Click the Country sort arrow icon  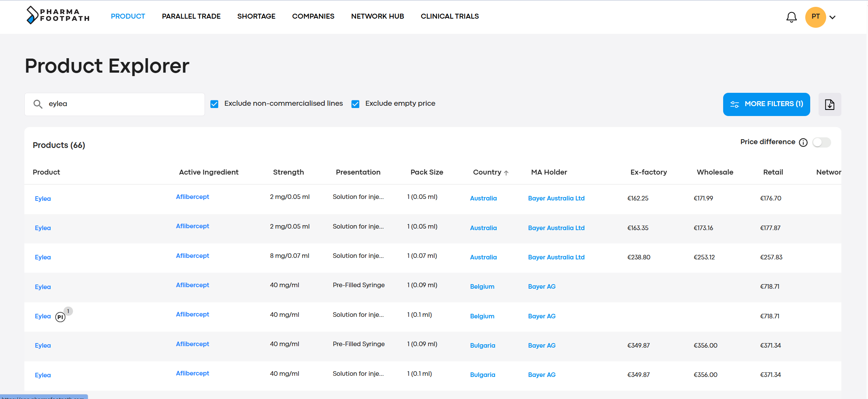coord(506,173)
